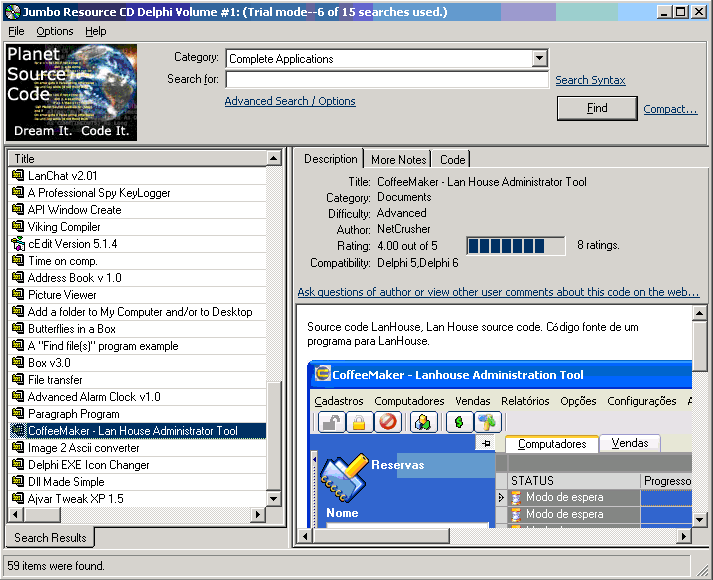Click results list scroll down arrow
713x580 pixels.
273,499
